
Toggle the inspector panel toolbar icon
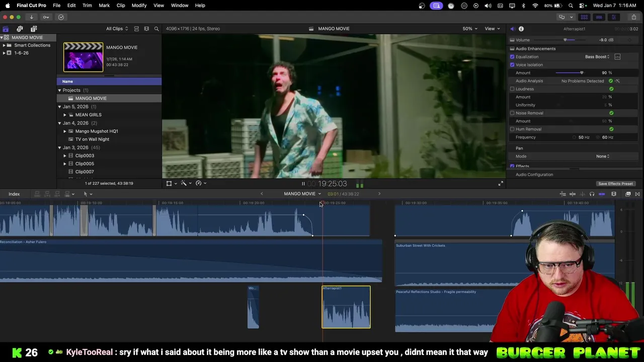[613, 17]
